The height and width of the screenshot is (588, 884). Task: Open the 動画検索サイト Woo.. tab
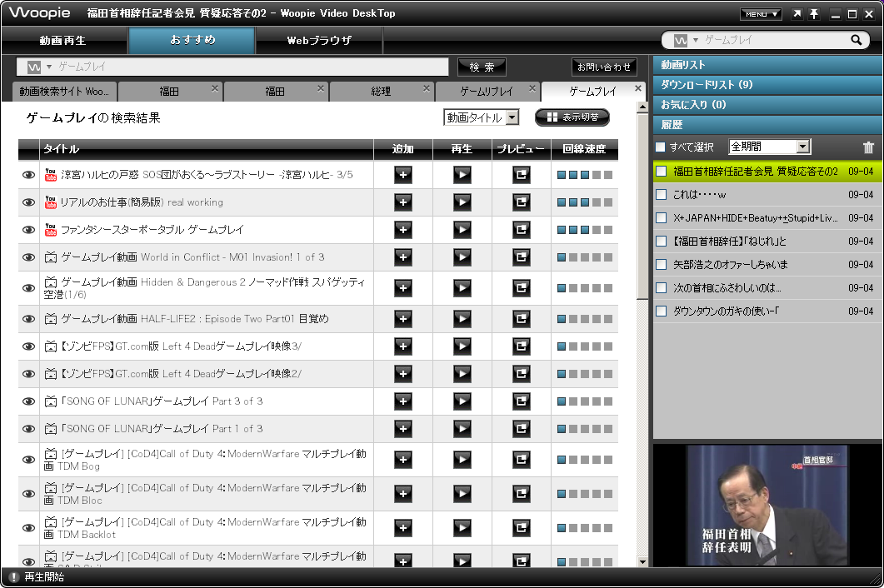(x=64, y=92)
